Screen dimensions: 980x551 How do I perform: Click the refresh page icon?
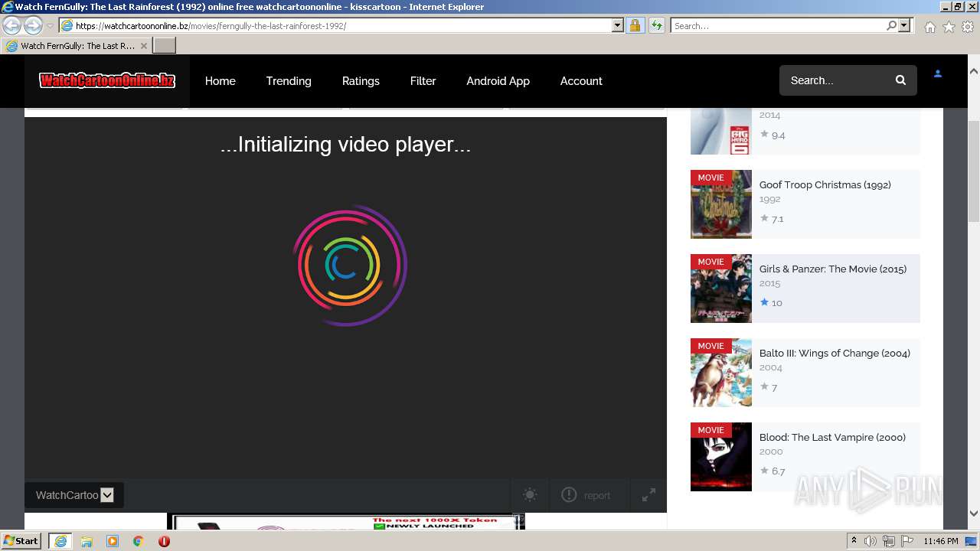(x=656, y=25)
